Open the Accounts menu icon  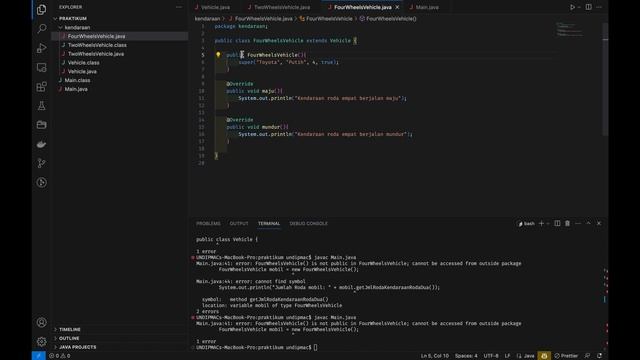[41, 322]
